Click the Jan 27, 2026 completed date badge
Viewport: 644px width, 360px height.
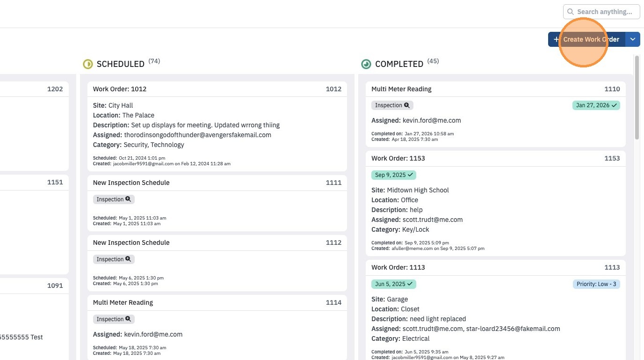[596, 105]
